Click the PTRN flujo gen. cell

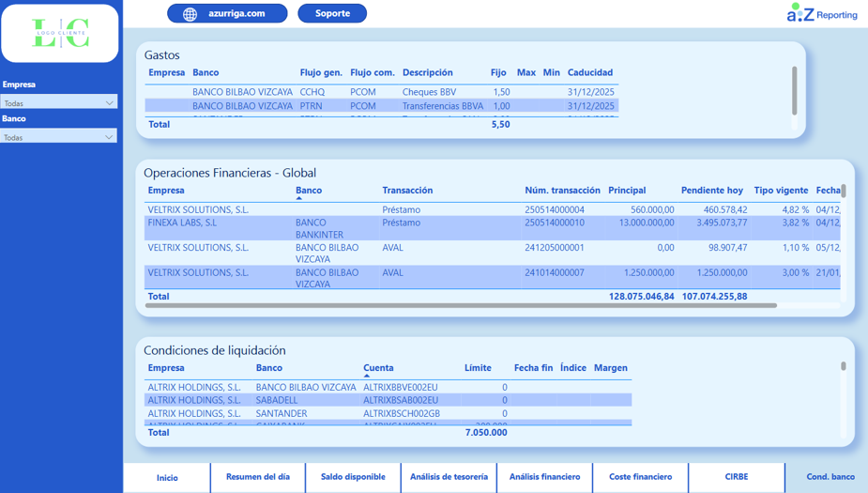312,106
